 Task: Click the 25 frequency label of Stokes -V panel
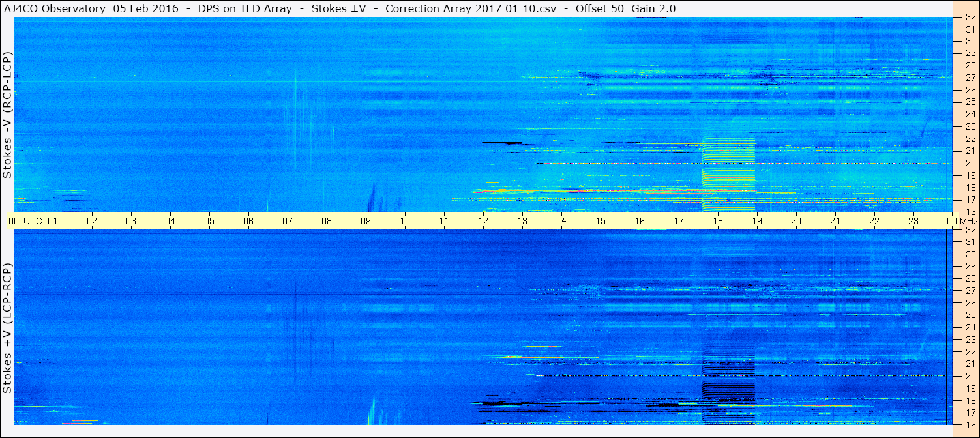click(x=970, y=102)
